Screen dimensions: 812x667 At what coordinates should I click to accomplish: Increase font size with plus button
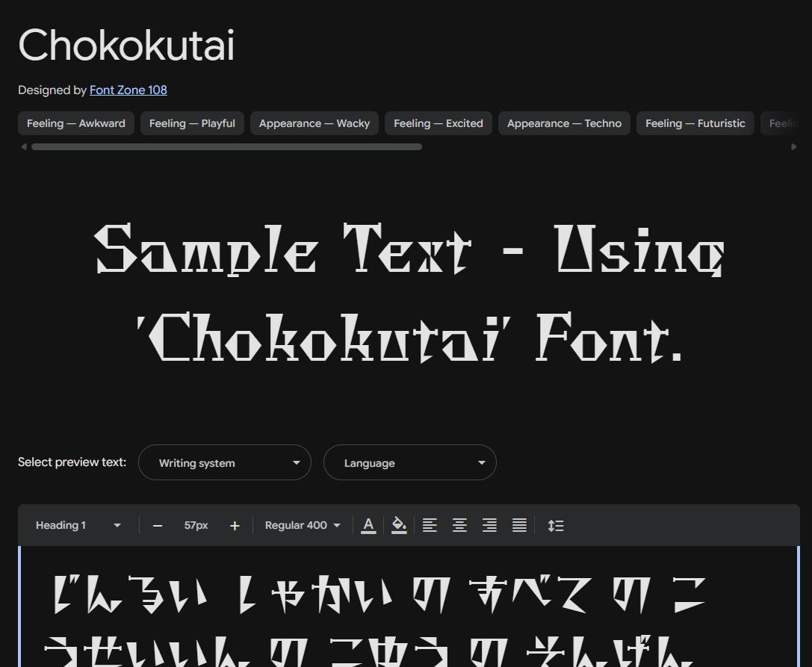coord(235,526)
